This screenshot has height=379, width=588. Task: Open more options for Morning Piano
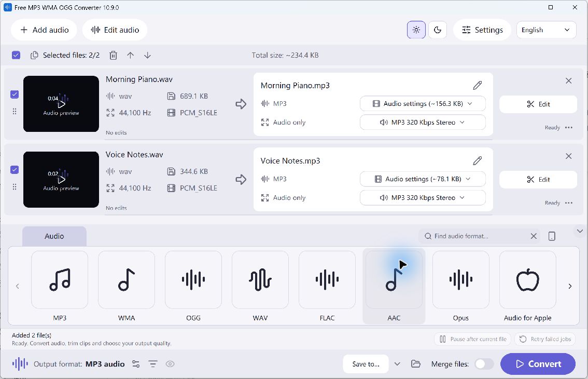tap(569, 127)
